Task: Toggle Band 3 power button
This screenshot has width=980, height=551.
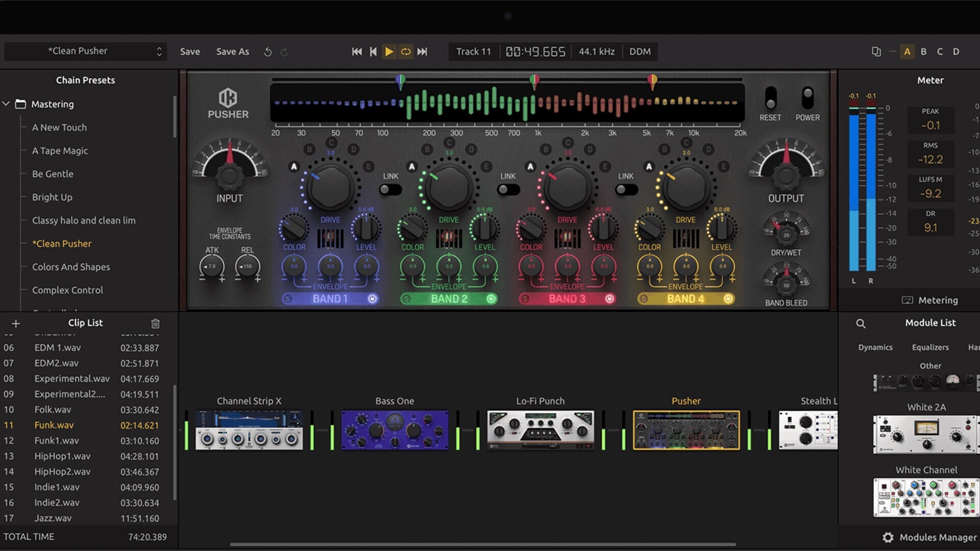Action: [609, 299]
